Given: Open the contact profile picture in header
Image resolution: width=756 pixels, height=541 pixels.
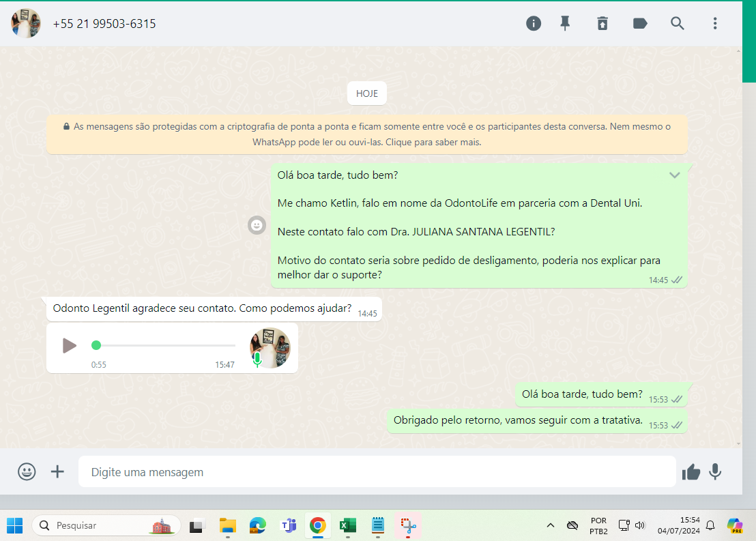Looking at the screenshot, I should (26, 24).
